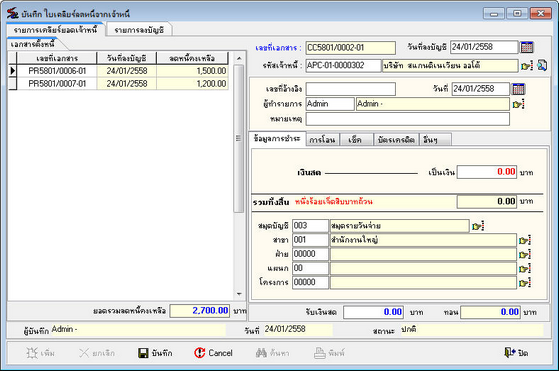Screen dimensions: 559x371
Task: Switch to the accounting entries tab
Action: (139, 30)
